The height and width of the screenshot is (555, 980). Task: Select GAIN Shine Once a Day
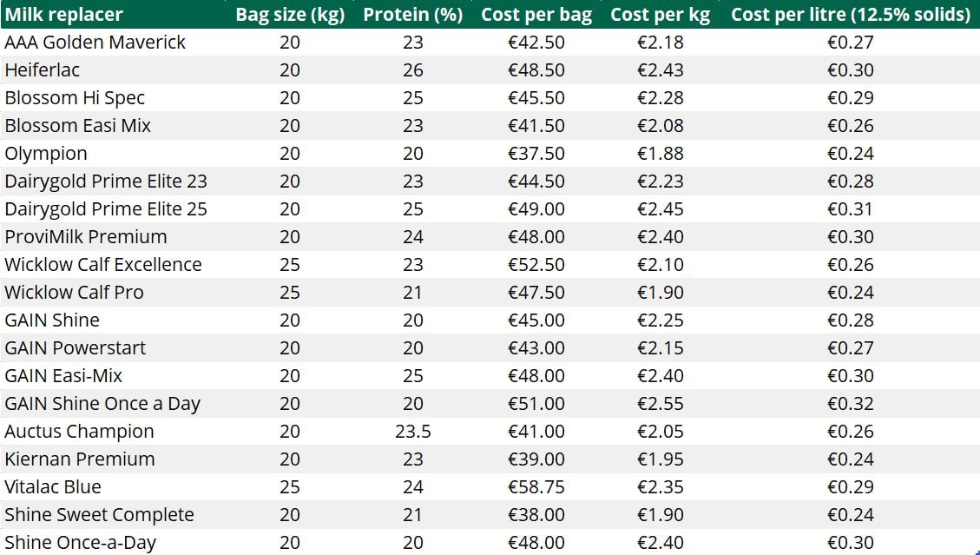[x=102, y=404]
